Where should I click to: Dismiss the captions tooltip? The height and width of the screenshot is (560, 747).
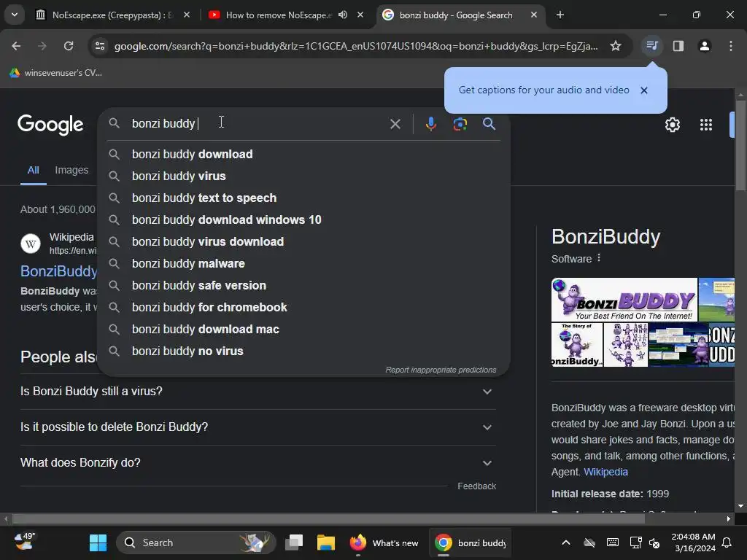(644, 90)
